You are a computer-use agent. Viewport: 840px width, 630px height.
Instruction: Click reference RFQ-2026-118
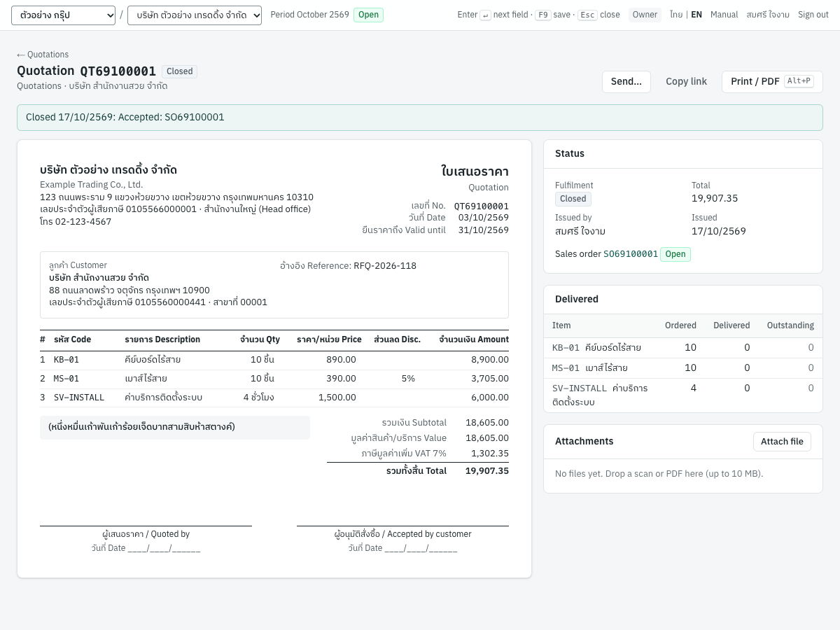[385, 266]
